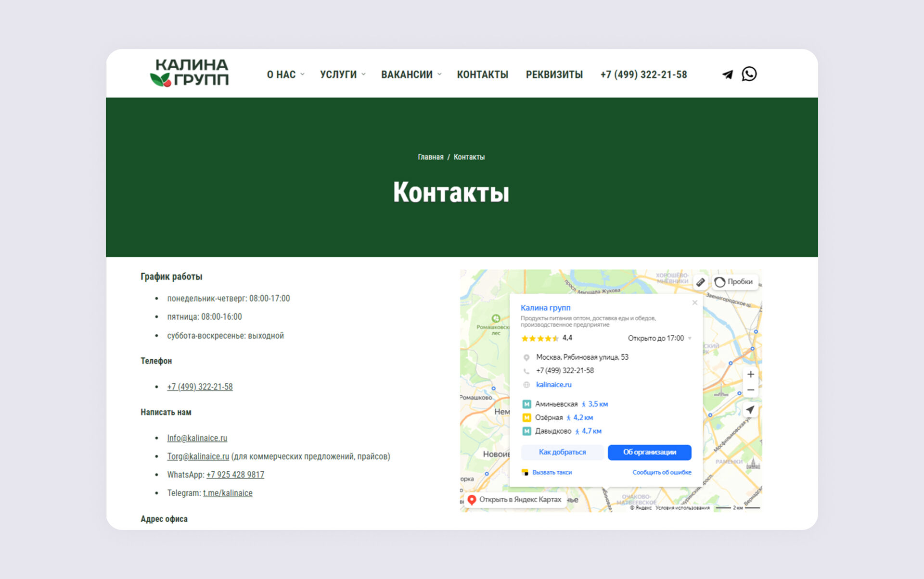The height and width of the screenshot is (579, 924).
Task: Open the WhatsApp icon in header
Action: (x=749, y=74)
